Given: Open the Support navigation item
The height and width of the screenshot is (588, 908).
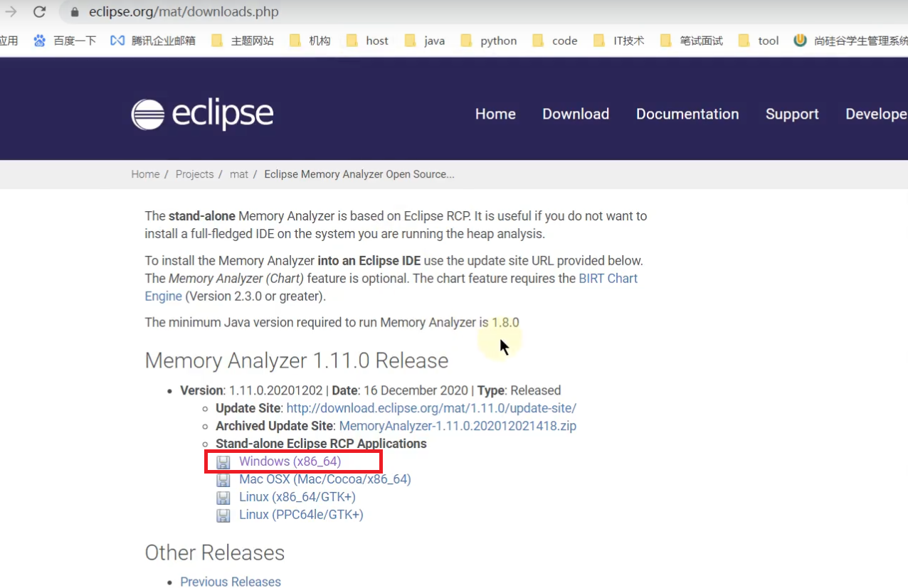Looking at the screenshot, I should pos(792,114).
